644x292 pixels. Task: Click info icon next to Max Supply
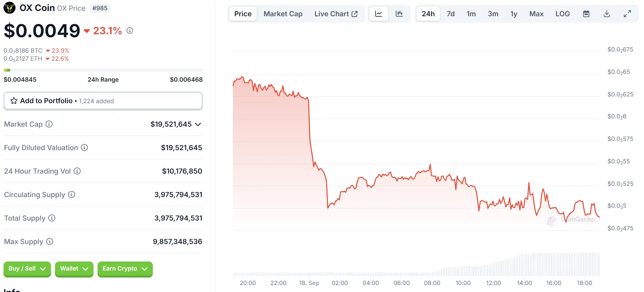50,242
